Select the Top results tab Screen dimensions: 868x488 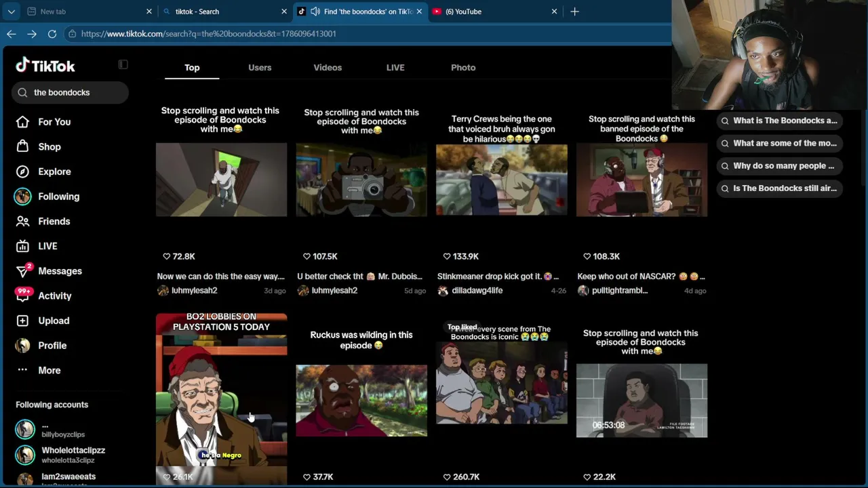(x=192, y=68)
